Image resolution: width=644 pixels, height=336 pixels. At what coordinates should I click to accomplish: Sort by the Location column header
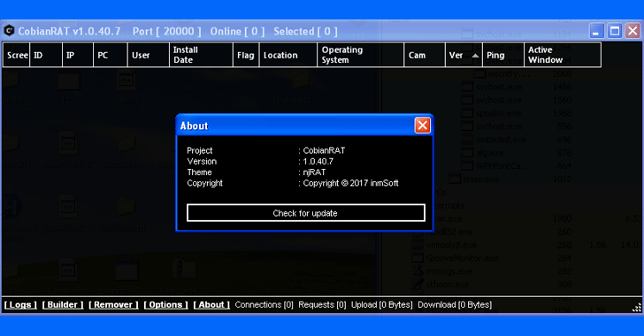(x=288, y=55)
